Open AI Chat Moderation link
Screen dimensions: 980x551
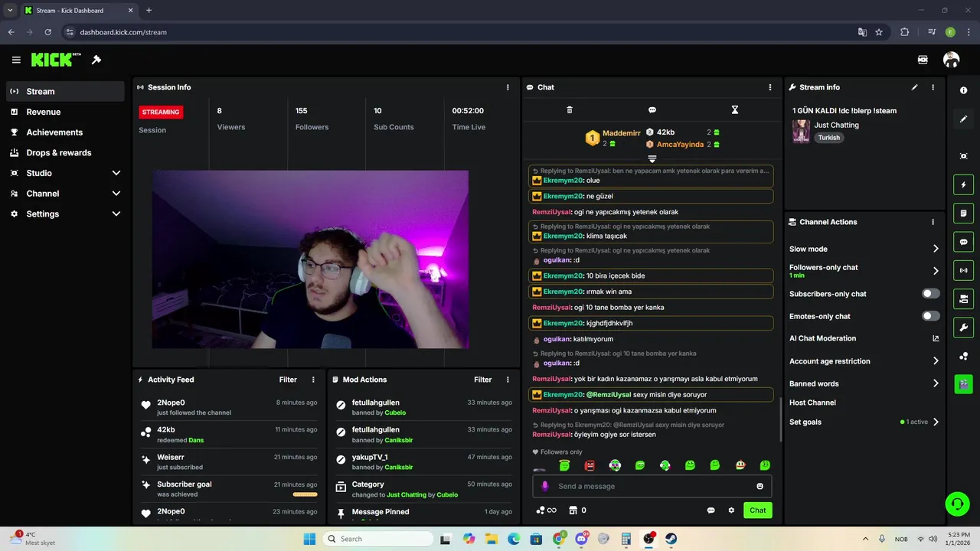pyautogui.click(x=864, y=338)
